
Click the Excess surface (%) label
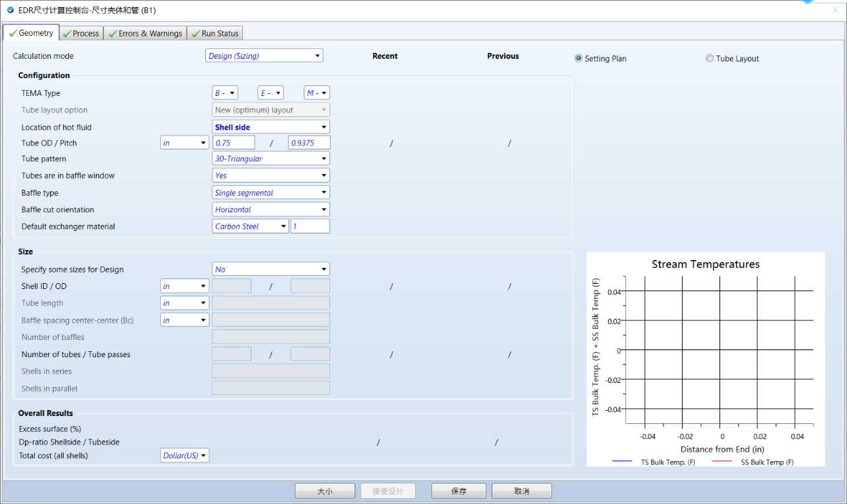(x=50, y=429)
